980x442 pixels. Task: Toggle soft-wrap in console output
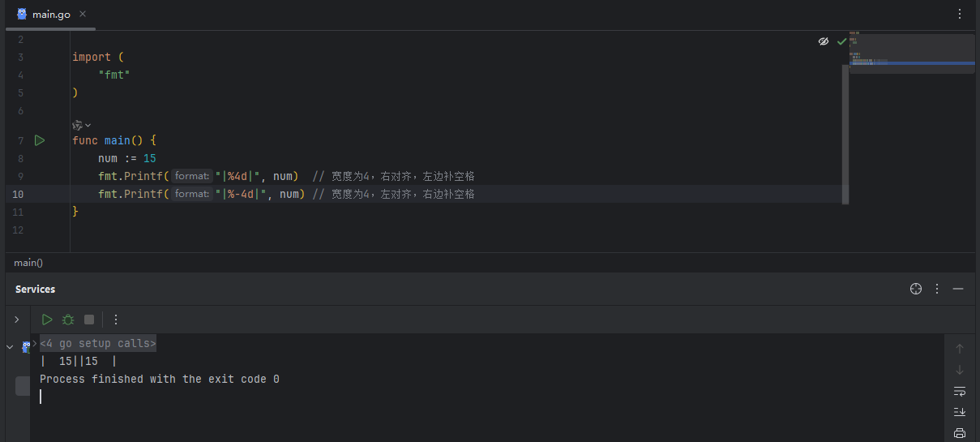click(x=960, y=391)
